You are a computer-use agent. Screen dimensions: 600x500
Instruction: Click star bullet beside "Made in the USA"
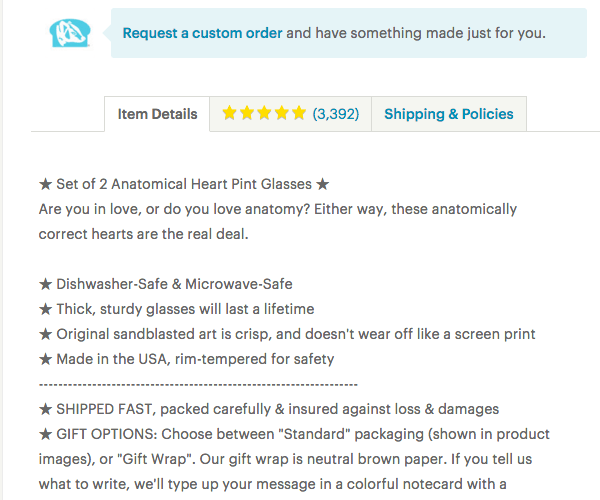pyautogui.click(x=46, y=359)
